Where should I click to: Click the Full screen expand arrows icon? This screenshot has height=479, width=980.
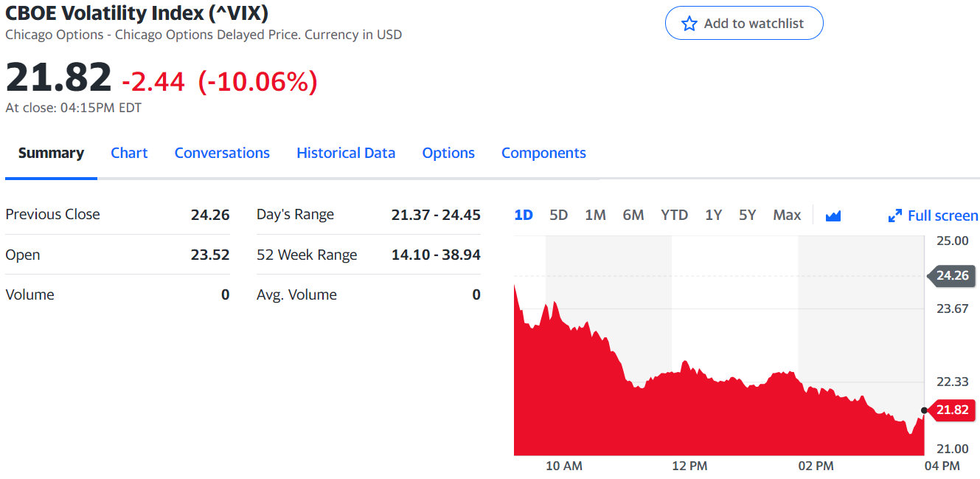point(895,216)
